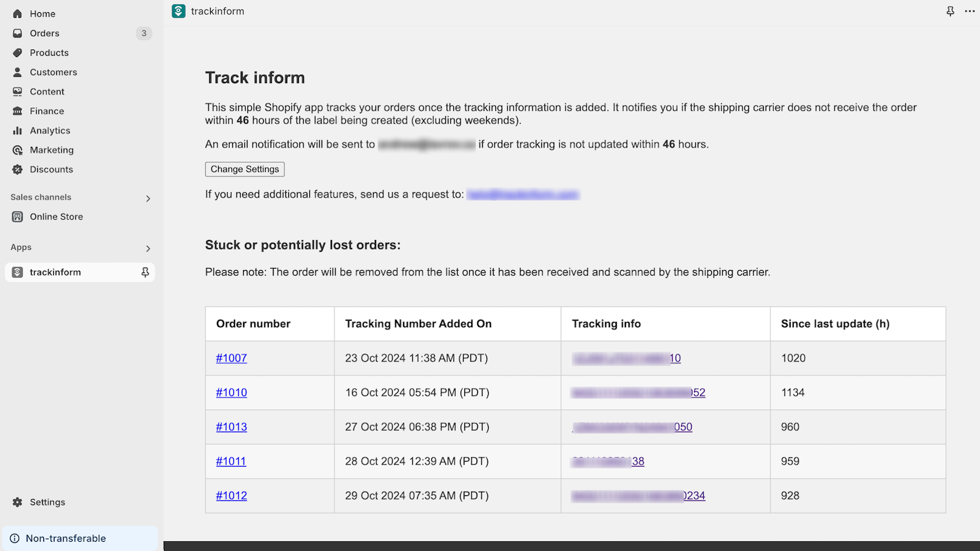This screenshot has height=551, width=980.
Task: Open Orders via its inbox icon
Action: coord(18,33)
